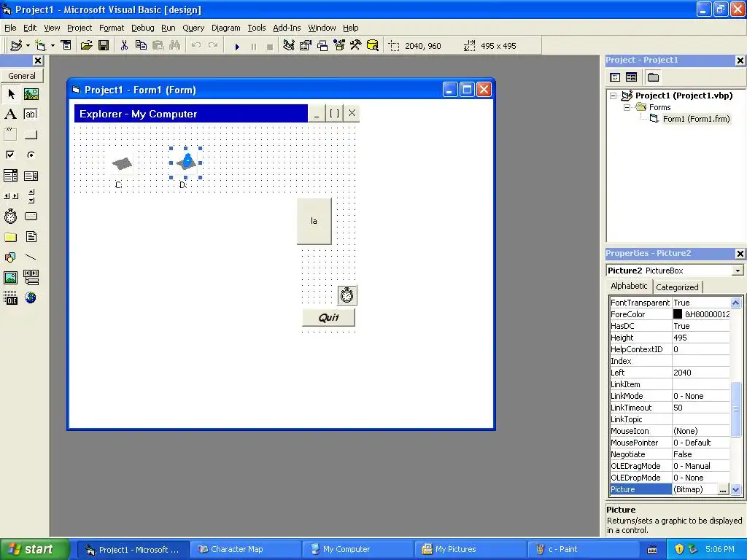This screenshot has width=747, height=560.
Task: Open Find using binoculars icon
Action: click(x=175, y=45)
